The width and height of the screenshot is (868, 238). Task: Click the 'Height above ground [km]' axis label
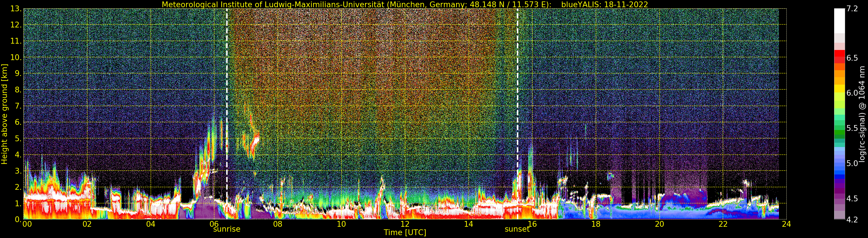[x=4, y=114]
